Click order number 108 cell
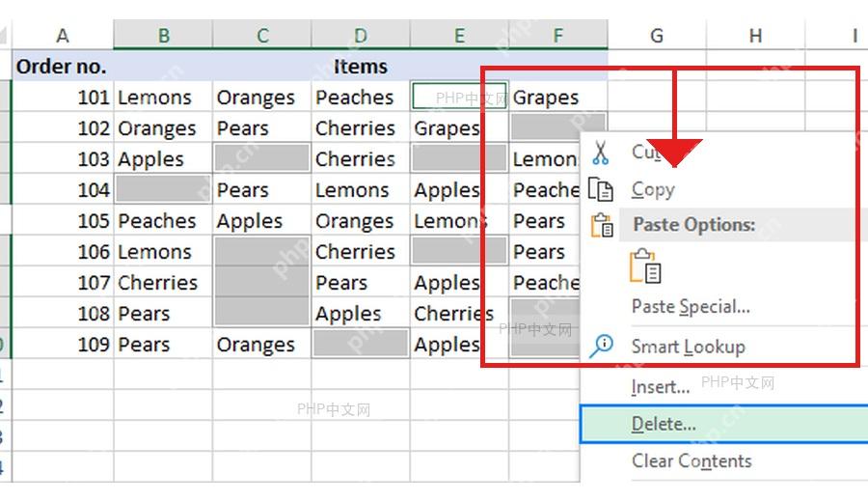The image size is (868, 502). 63,314
